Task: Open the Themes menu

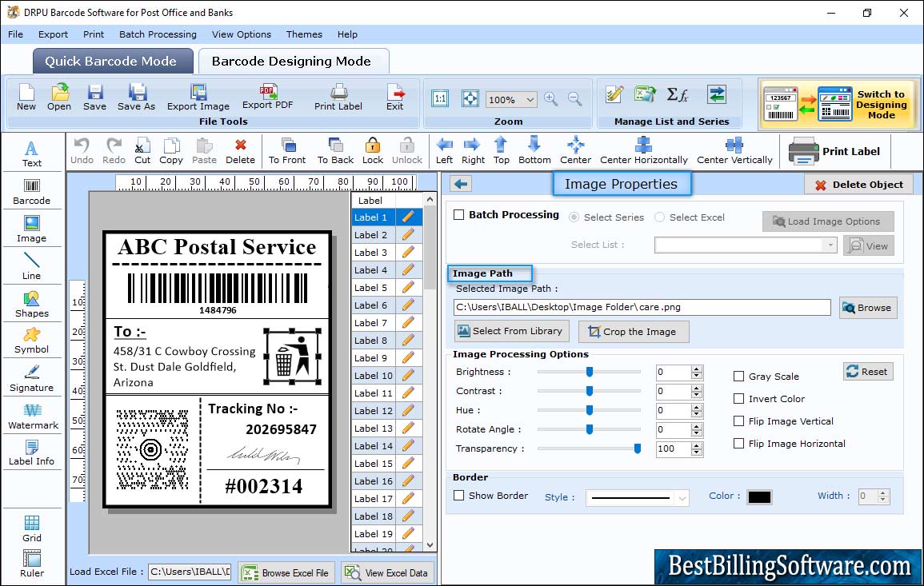Action: 304,34
